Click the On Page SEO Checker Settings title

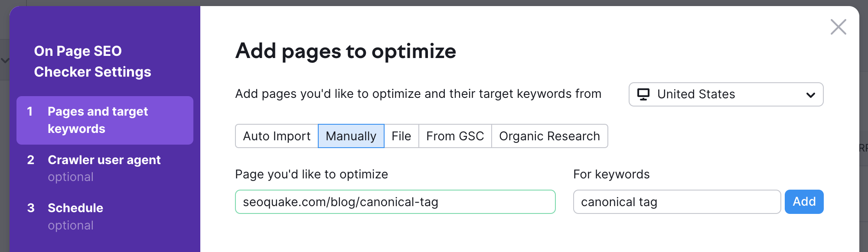(93, 61)
